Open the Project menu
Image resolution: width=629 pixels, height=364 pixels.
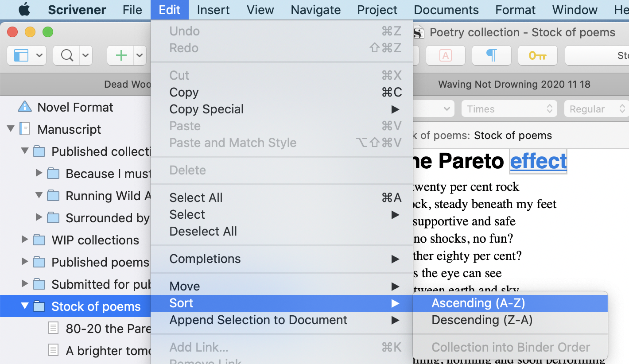[x=377, y=10]
